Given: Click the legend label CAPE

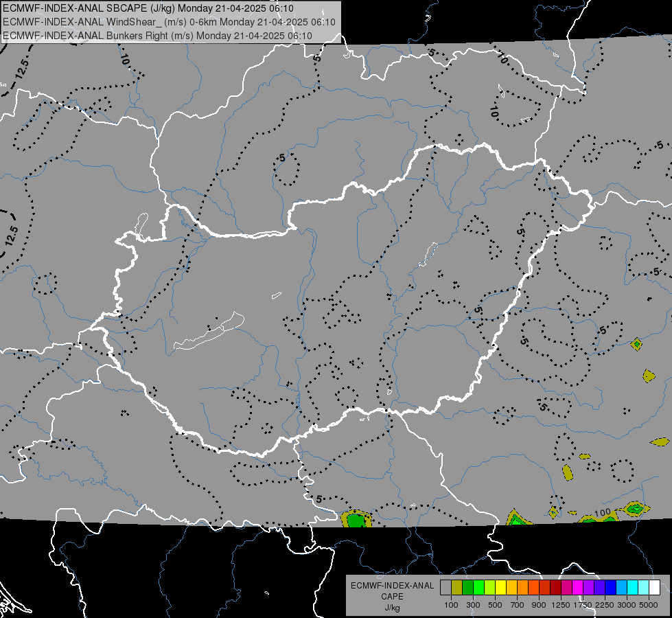Looking at the screenshot, I should click(x=392, y=597).
